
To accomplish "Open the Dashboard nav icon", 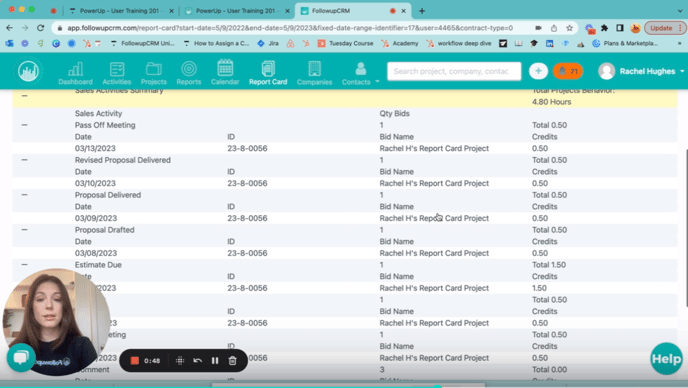I will pyautogui.click(x=75, y=73).
